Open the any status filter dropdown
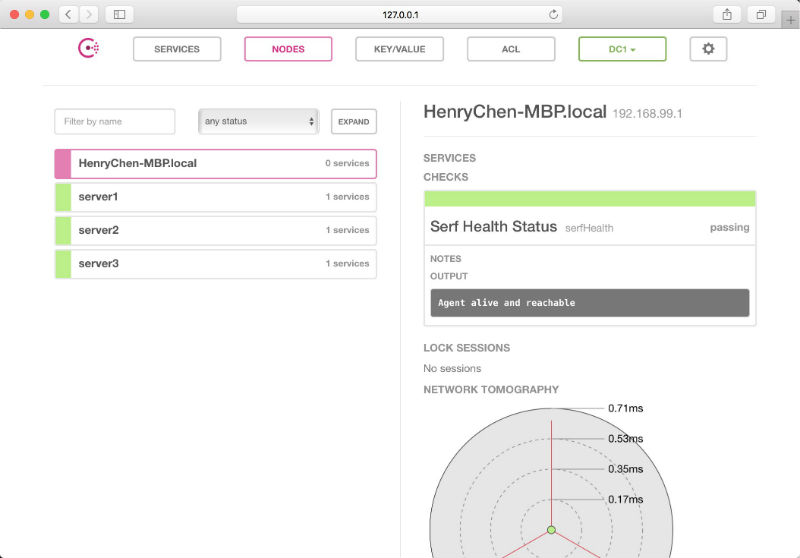 259,122
